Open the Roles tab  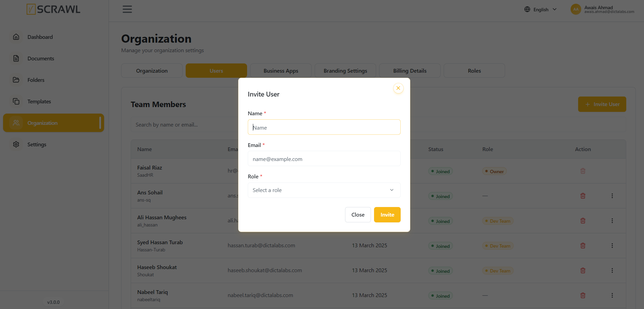pos(474,71)
